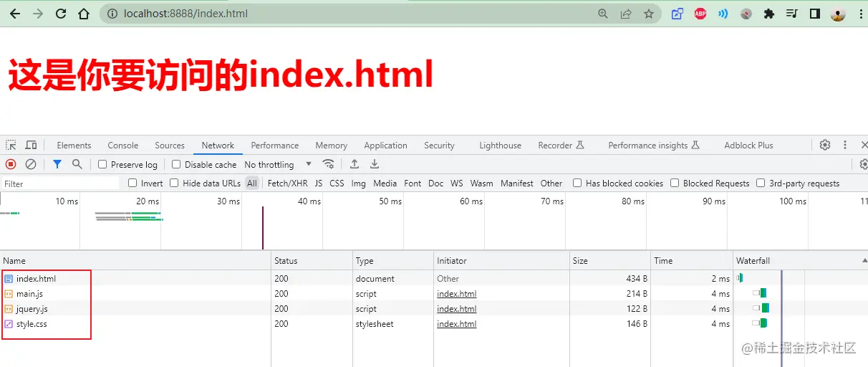The width and height of the screenshot is (868, 367).
Task: Open the zoom magnifier in address bar
Action: tap(603, 14)
